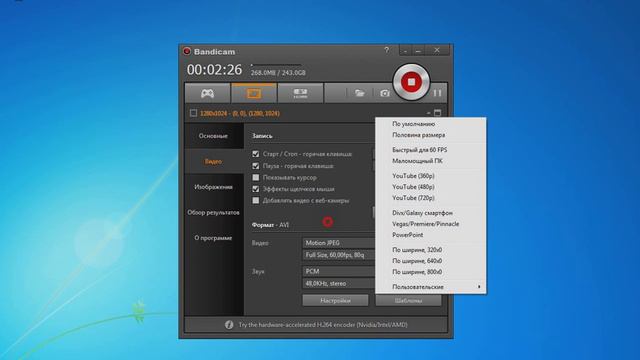Click the disk usage progress bar
Viewport: 640px width, 360px height.
pyautogui.click(x=276, y=64)
